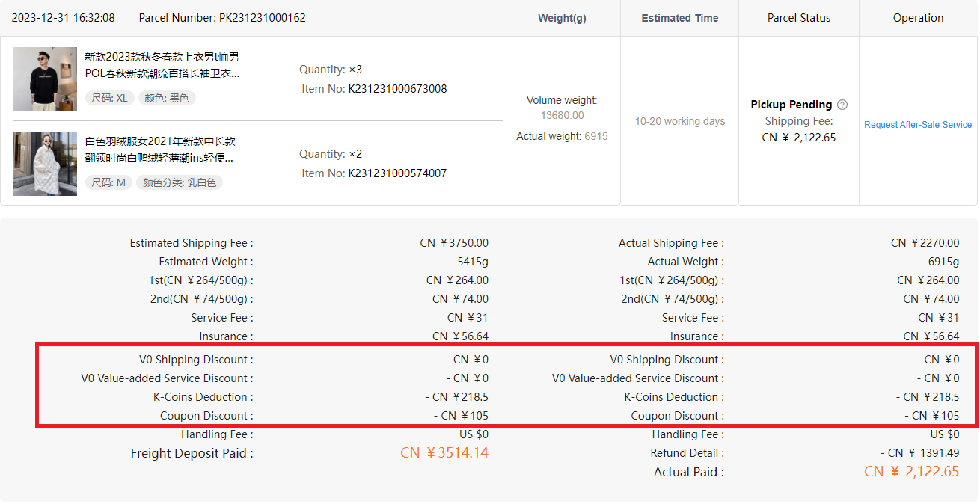980x504 pixels.
Task: Click item number K231231000673008
Action: (x=397, y=89)
